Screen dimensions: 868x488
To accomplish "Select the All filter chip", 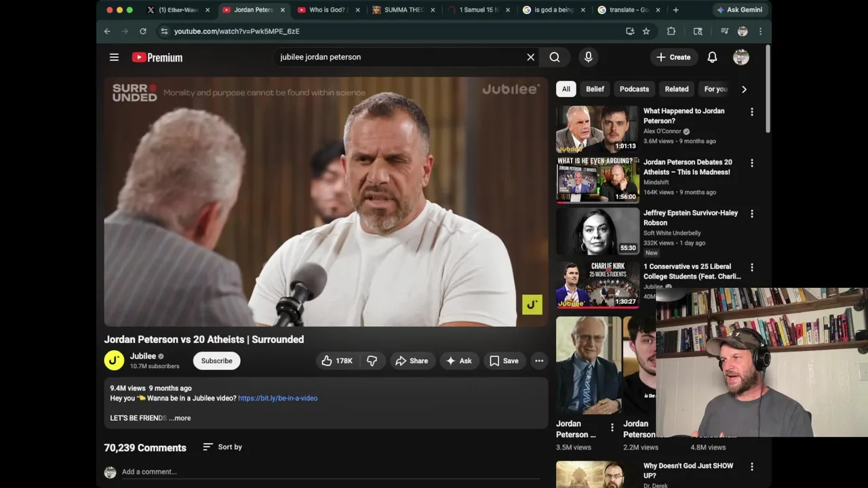I will click(x=566, y=89).
